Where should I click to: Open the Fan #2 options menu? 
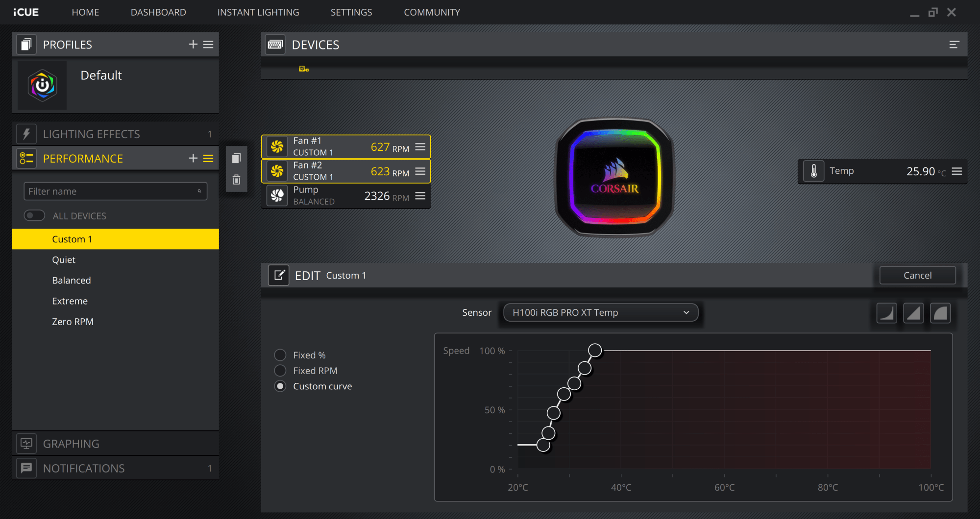pyautogui.click(x=420, y=171)
